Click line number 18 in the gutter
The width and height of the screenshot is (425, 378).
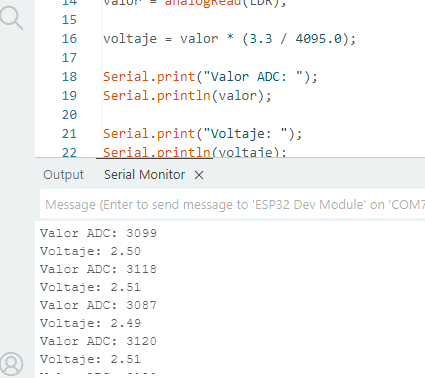[69, 77]
